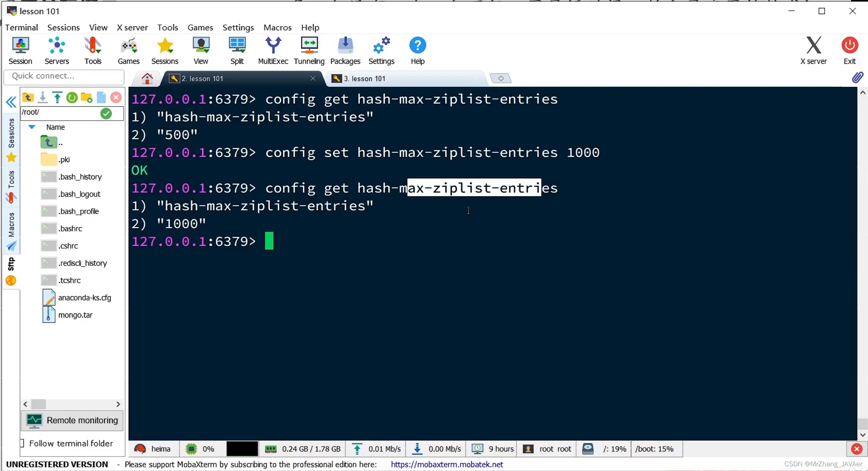The width and height of the screenshot is (868, 471).
Task: Click the Remote monitoring button
Action: [x=72, y=420]
